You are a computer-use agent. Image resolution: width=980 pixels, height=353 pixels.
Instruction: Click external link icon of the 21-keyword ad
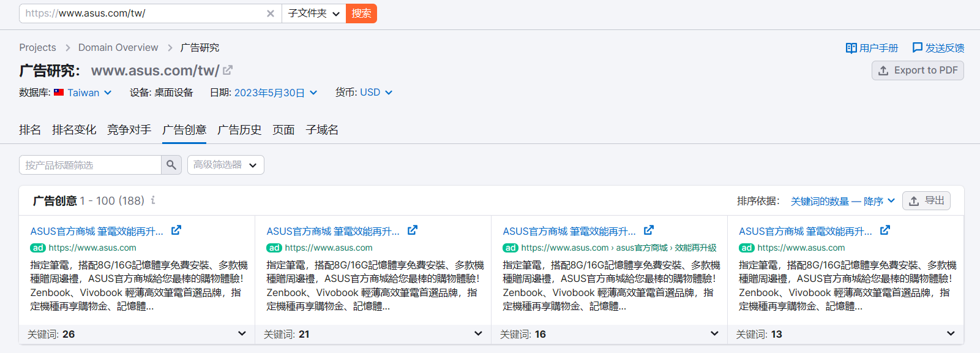click(x=413, y=230)
